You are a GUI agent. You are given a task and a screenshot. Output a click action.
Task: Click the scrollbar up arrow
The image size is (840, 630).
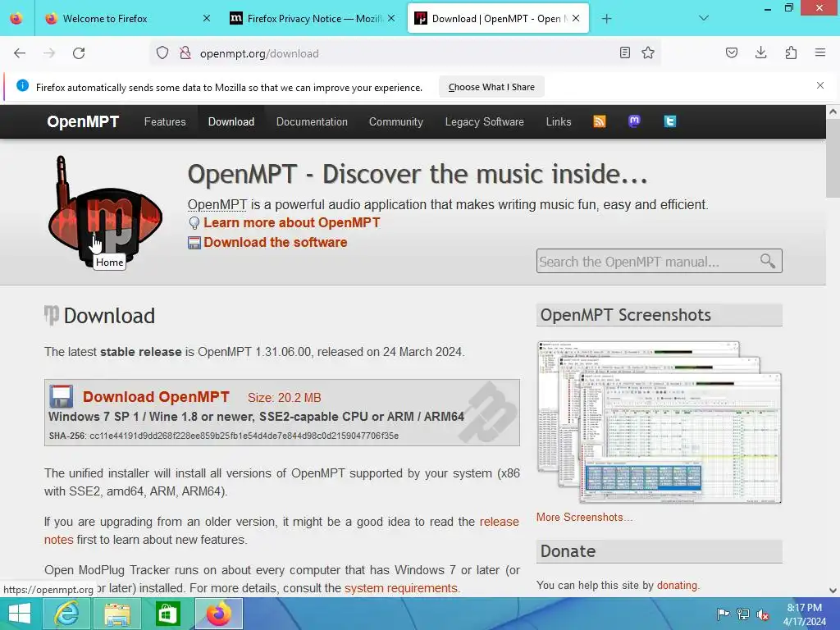click(x=833, y=112)
